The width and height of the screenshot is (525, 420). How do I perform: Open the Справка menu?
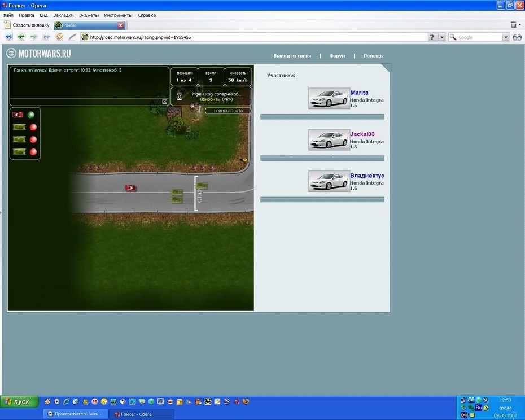147,15
